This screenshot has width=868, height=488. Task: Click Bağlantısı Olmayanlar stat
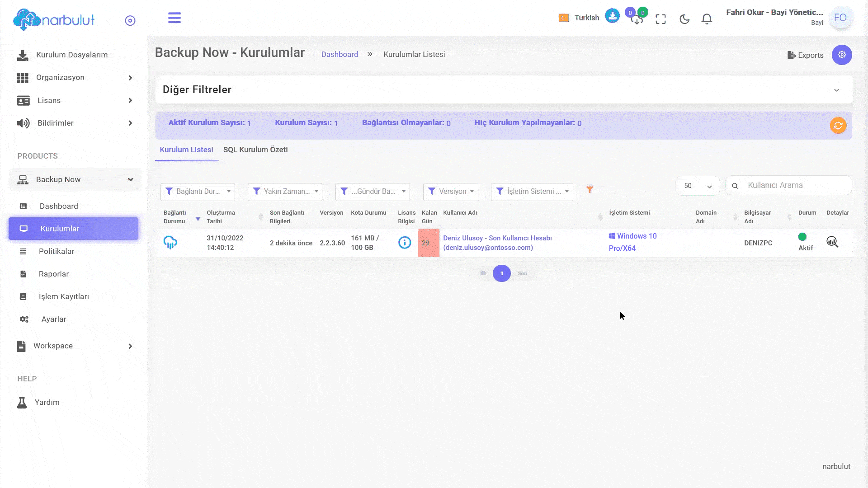406,123
